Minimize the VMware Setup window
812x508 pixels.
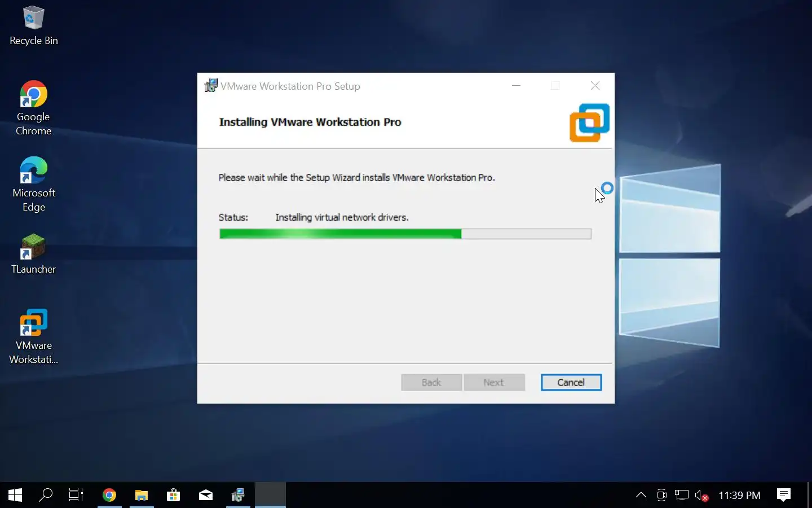tap(516, 86)
